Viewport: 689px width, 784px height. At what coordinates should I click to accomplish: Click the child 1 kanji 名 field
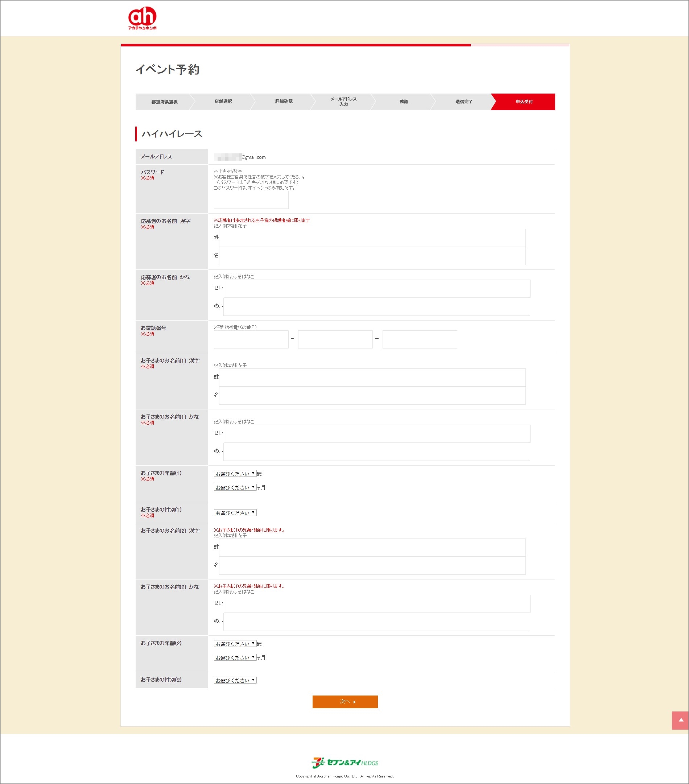372,396
